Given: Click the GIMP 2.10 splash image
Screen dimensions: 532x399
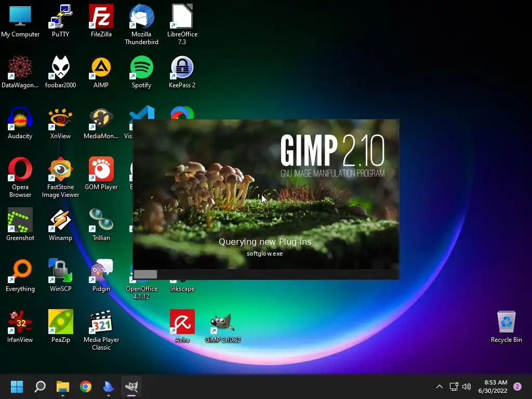Looking at the screenshot, I should pos(266,194).
